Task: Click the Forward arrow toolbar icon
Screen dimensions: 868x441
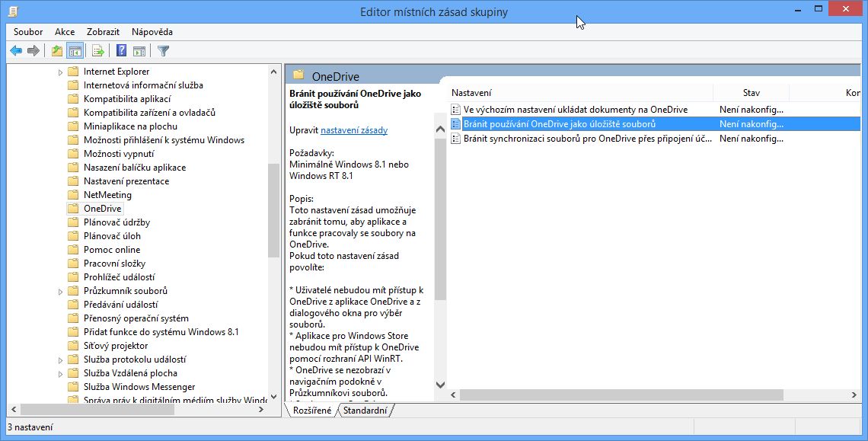Action: 34,51
